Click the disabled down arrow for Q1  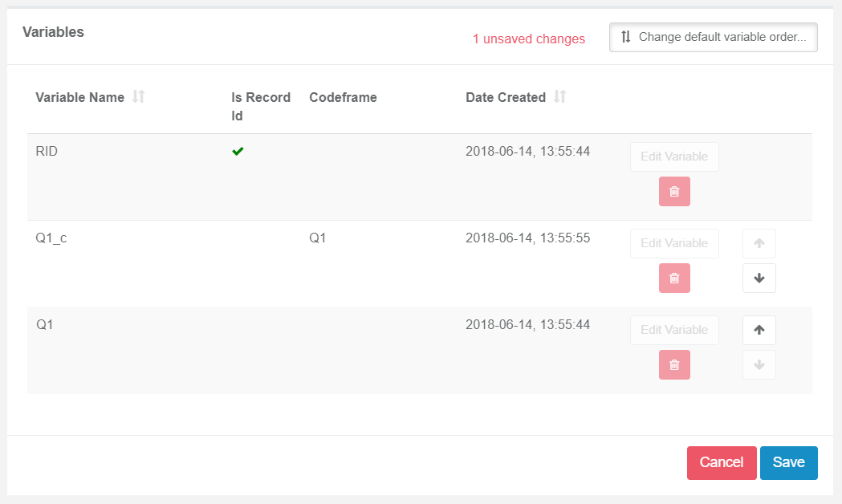tap(759, 365)
